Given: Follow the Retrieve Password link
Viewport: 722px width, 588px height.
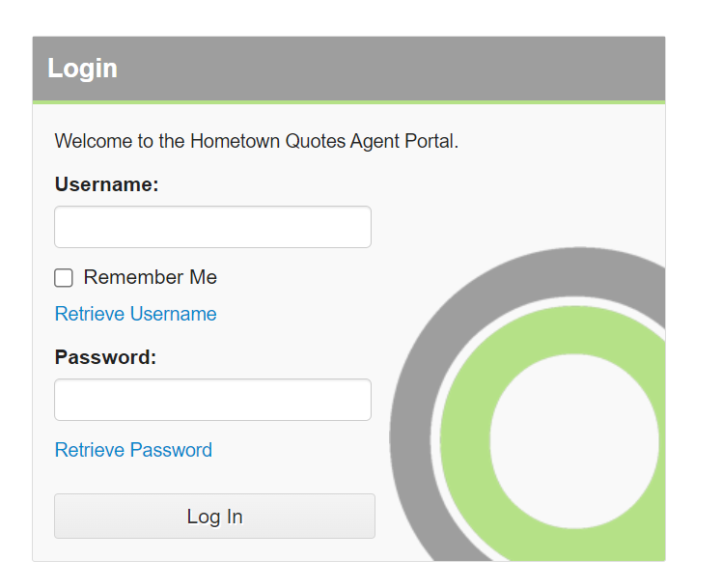Looking at the screenshot, I should pos(133,450).
